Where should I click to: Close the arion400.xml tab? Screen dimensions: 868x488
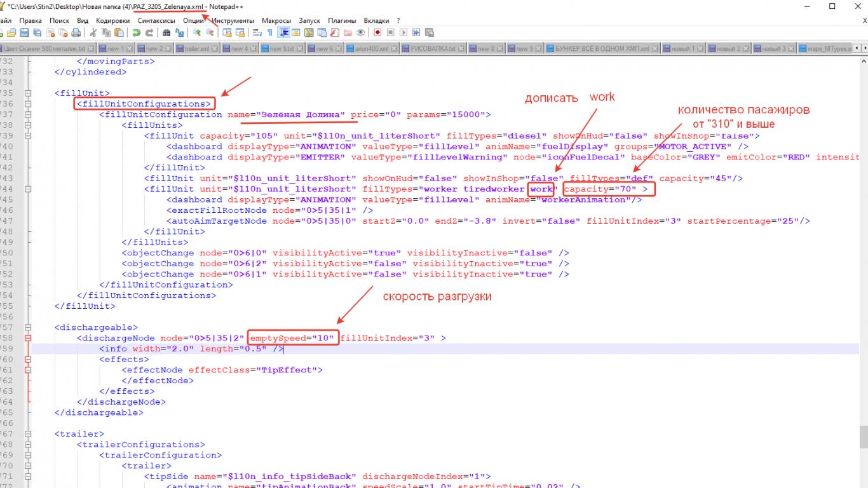tap(394, 48)
